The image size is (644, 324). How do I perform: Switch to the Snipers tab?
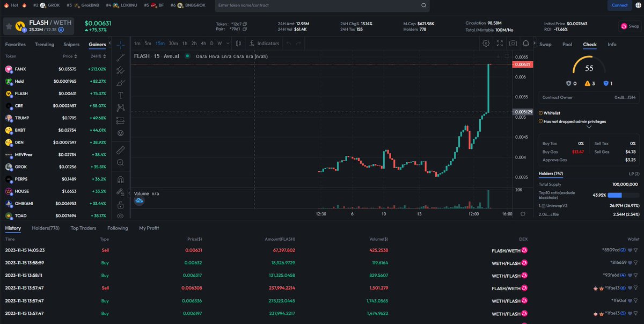click(x=71, y=45)
